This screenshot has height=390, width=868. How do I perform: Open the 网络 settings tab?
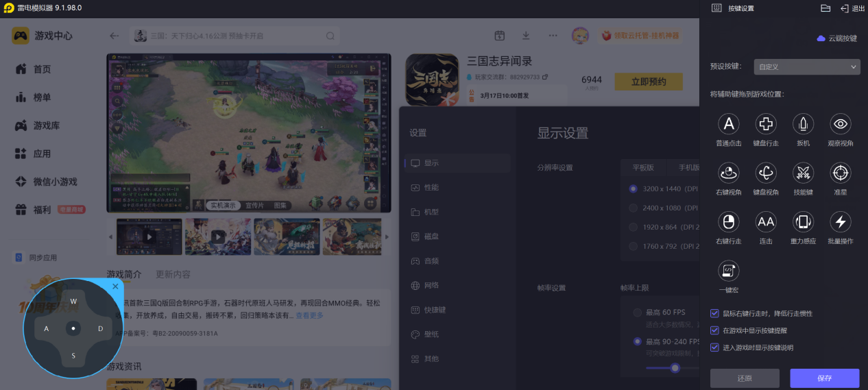[x=457, y=285]
